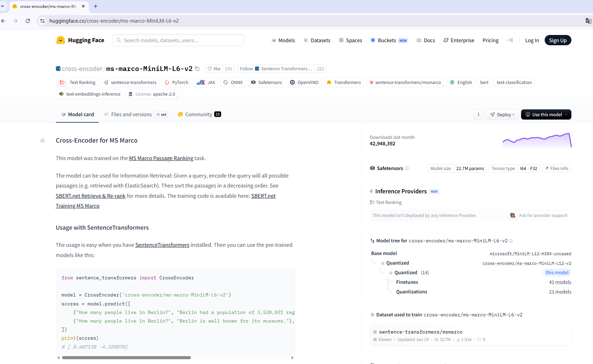The image size is (593, 364).
Task: Select the OpenVINO tag
Action: 304,82
